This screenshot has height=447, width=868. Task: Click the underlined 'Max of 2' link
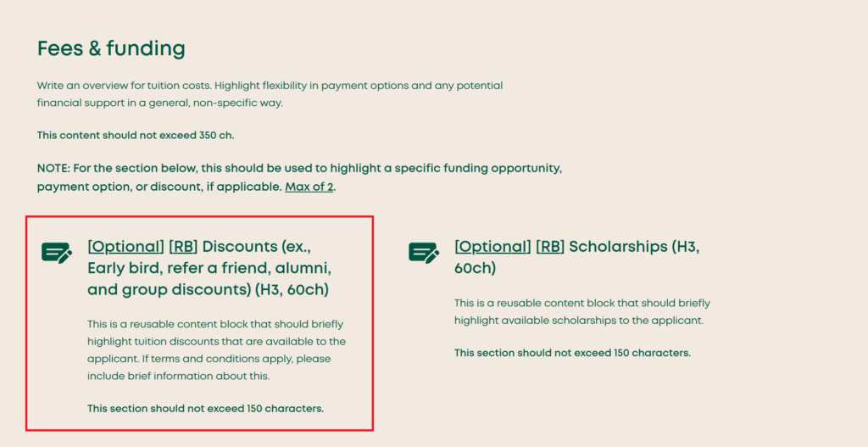(x=309, y=187)
